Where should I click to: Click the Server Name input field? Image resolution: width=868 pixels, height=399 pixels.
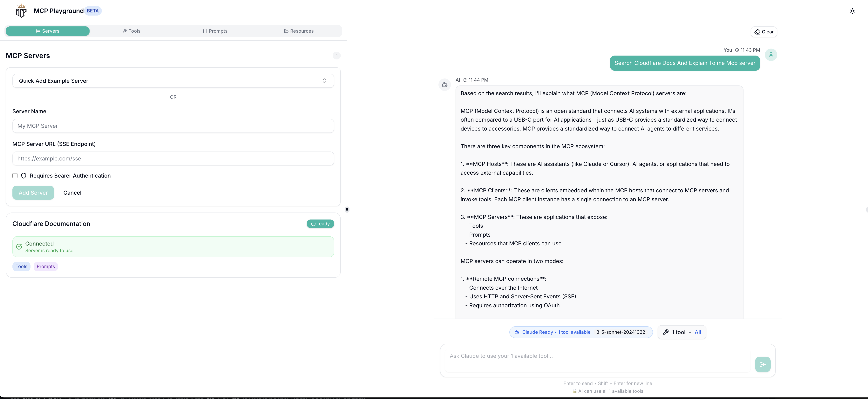pyautogui.click(x=173, y=126)
